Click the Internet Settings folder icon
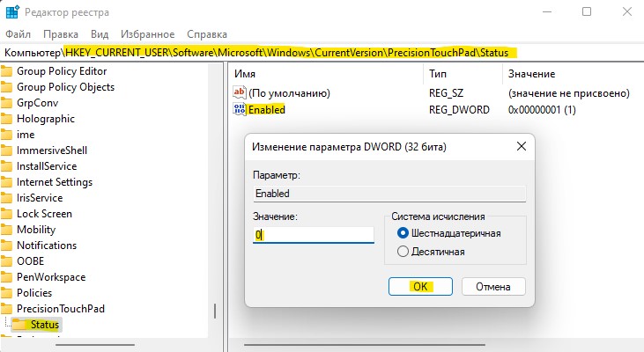This screenshot has height=352, width=644. click(6, 182)
